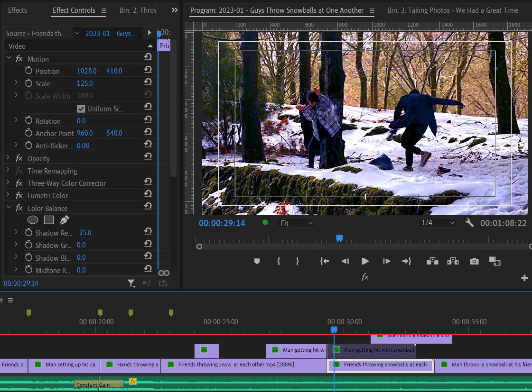
Task: Create ellipse mask for Color Balance
Action: 33,220
